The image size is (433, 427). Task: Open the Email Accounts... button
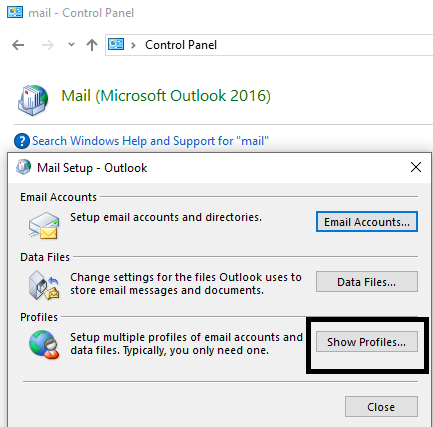tap(367, 222)
